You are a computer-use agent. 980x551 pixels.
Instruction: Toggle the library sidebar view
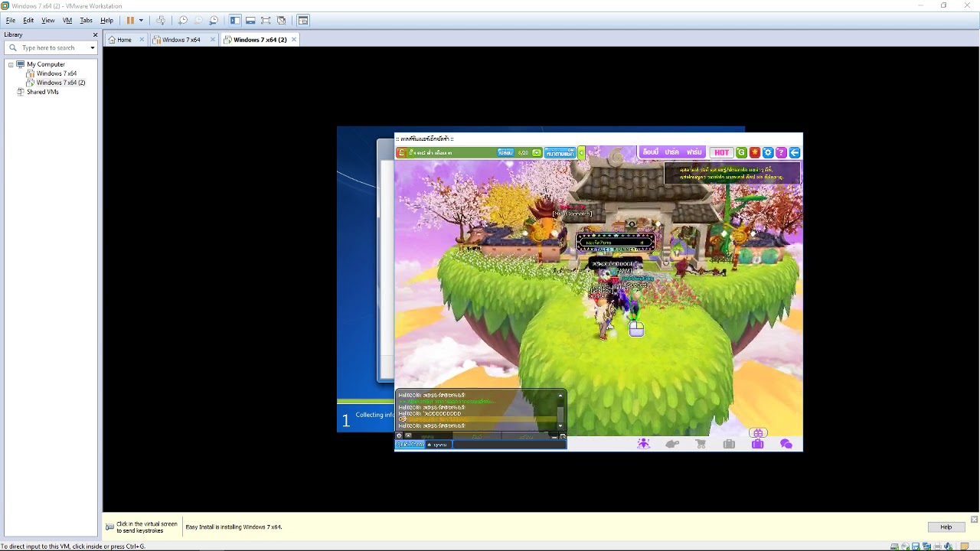[235, 21]
